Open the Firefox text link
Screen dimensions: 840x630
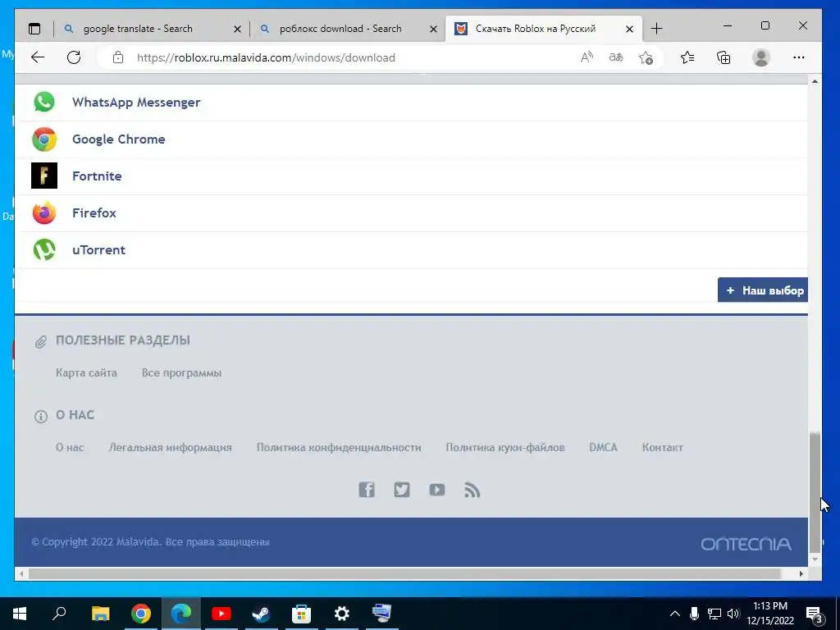(94, 213)
